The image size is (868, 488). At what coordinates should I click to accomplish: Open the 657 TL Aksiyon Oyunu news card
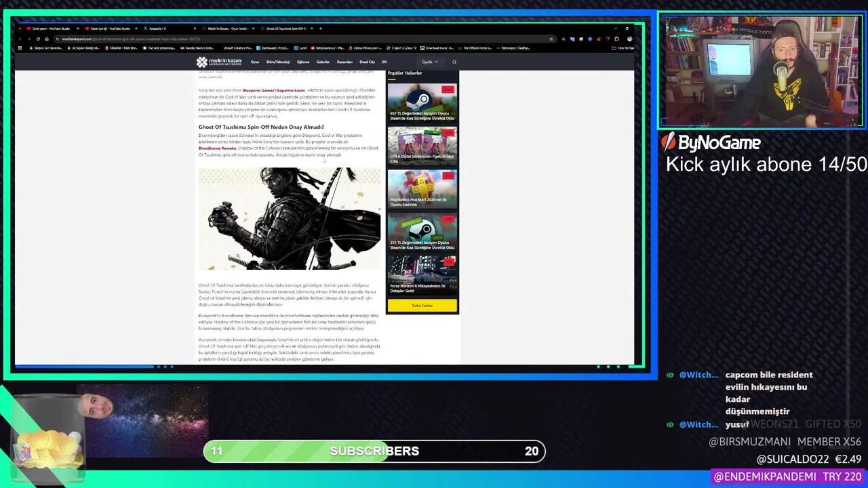pyautogui.click(x=422, y=103)
